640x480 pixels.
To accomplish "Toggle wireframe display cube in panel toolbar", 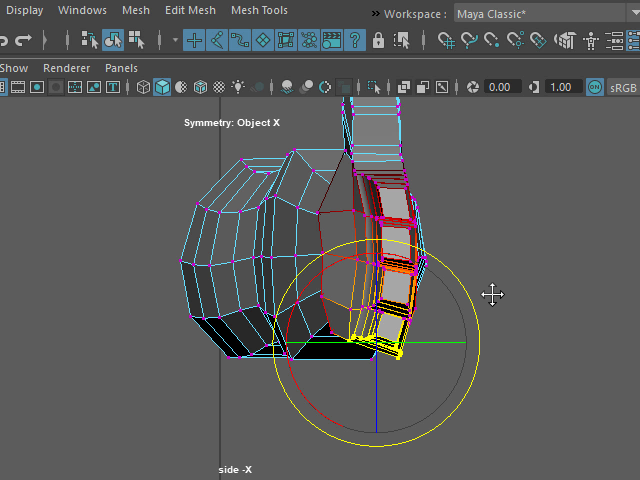I will tap(144, 87).
